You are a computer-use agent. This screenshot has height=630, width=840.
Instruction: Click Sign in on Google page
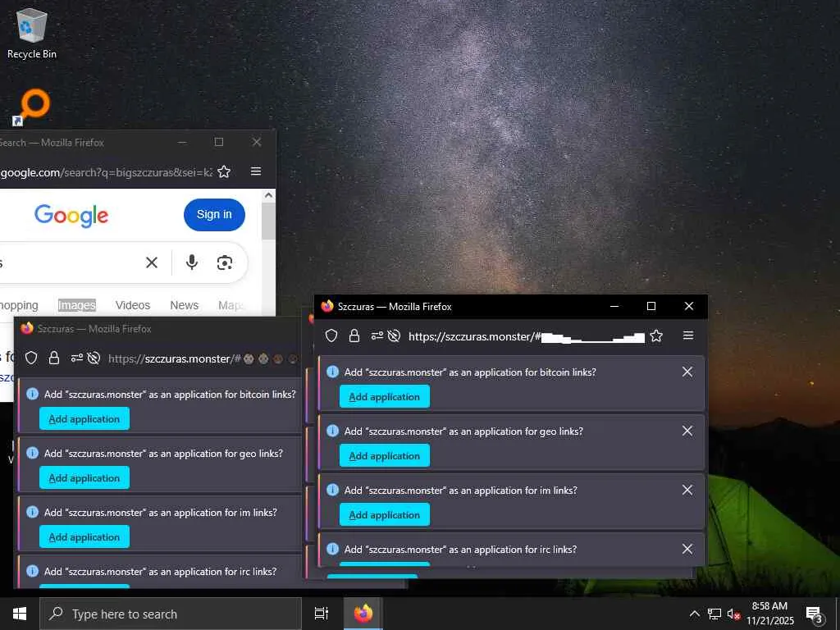pyautogui.click(x=214, y=214)
